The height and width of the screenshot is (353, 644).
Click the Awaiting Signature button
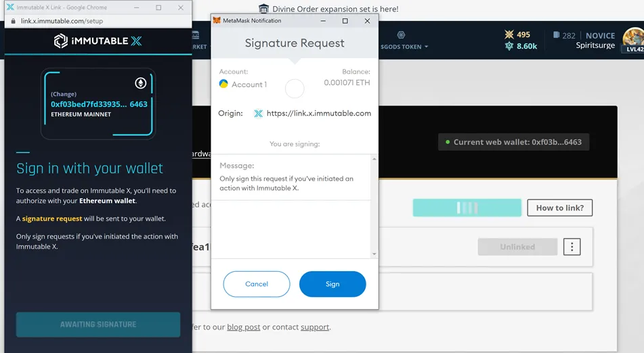point(98,325)
